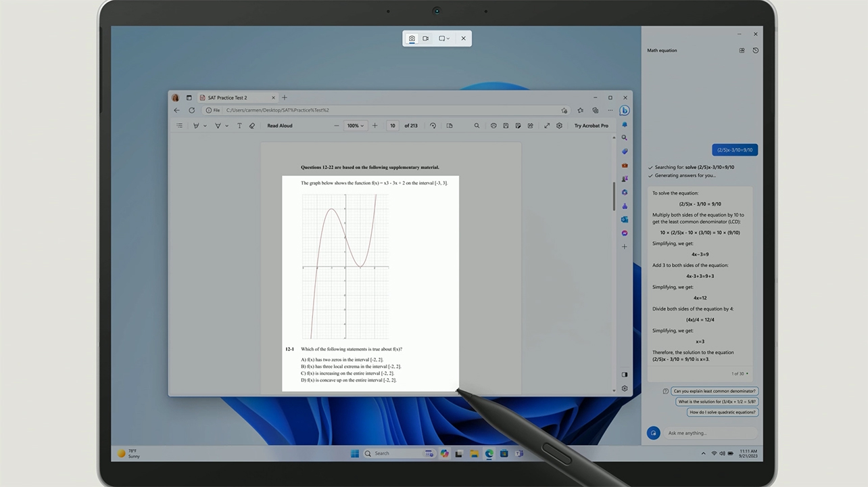Open the notifications bell in Edge sidebar

(625, 124)
